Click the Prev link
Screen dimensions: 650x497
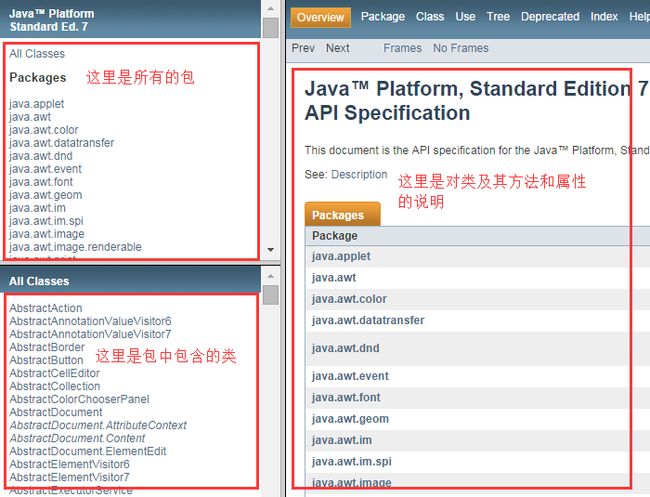tap(303, 48)
